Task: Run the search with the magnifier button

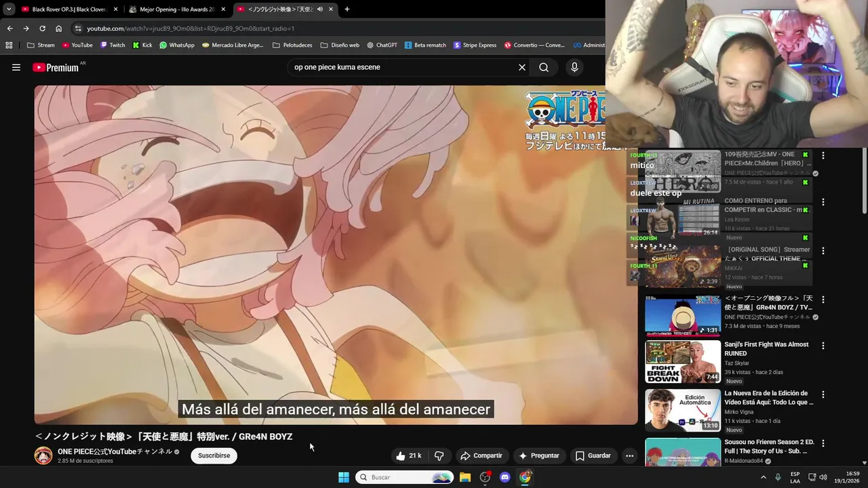Action: pyautogui.click(x=544, y=67)
